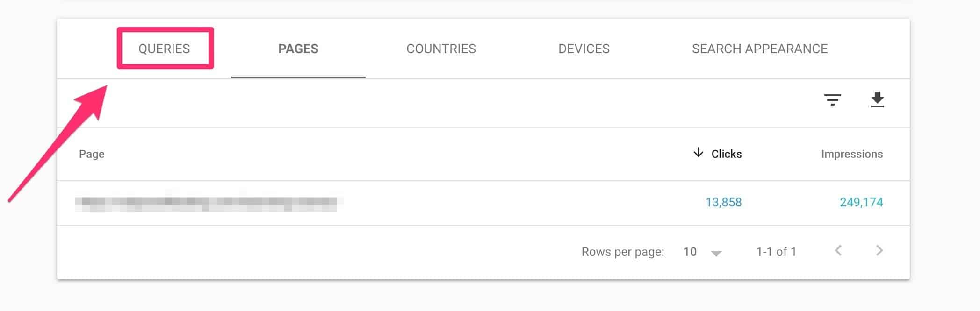The image size is (980, 311).
Task: Switch to the QUERIES tab
Action: coord(164,49)
